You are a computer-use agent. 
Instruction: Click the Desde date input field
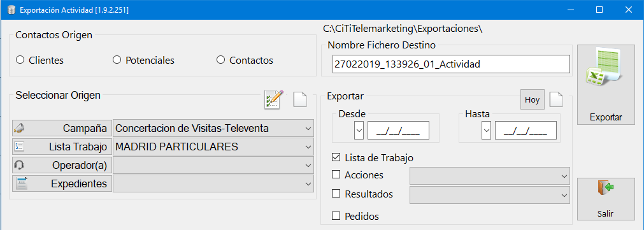coord(398,131)
